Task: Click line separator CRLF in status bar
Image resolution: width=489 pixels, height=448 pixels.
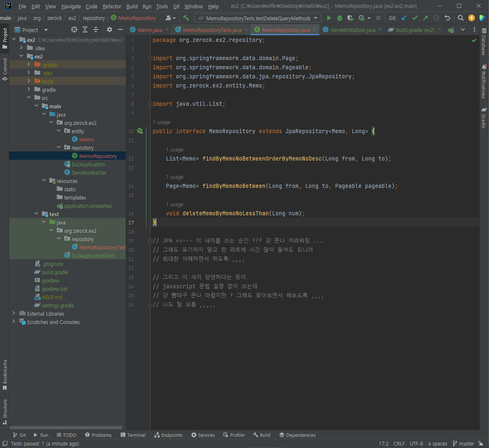Action: (x=399, y=443)
